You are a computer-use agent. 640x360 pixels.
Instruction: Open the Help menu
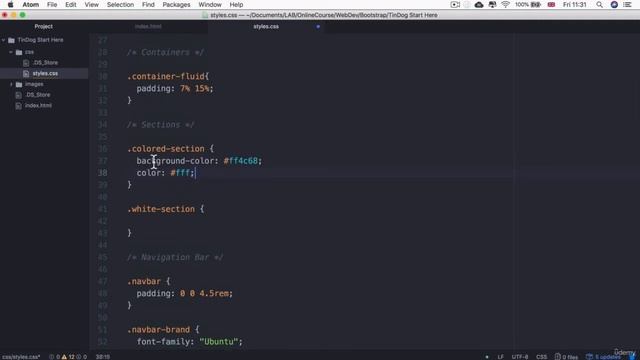coord(236,5)
